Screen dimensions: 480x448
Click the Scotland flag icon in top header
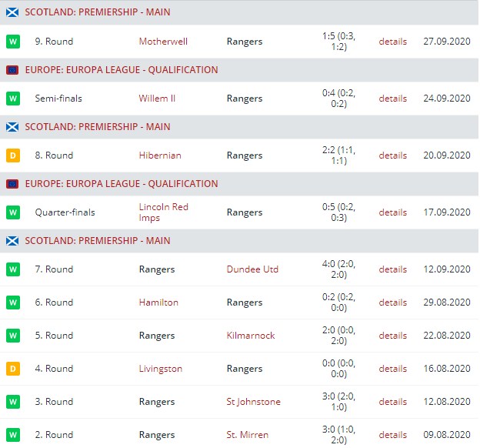(12, 13)
